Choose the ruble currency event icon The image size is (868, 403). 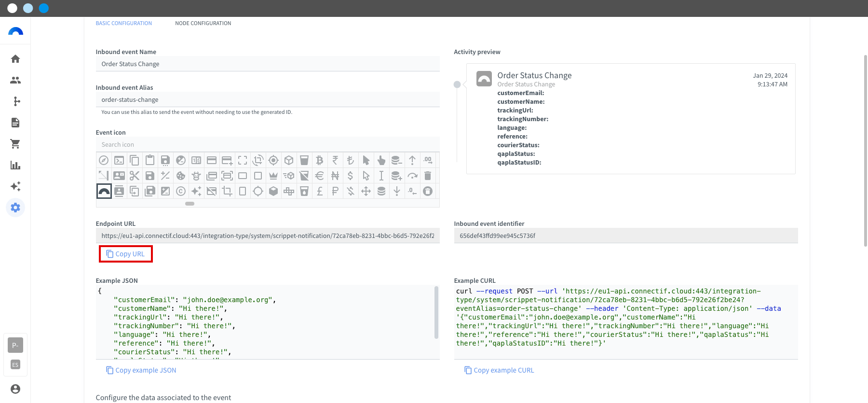(335, 191)
